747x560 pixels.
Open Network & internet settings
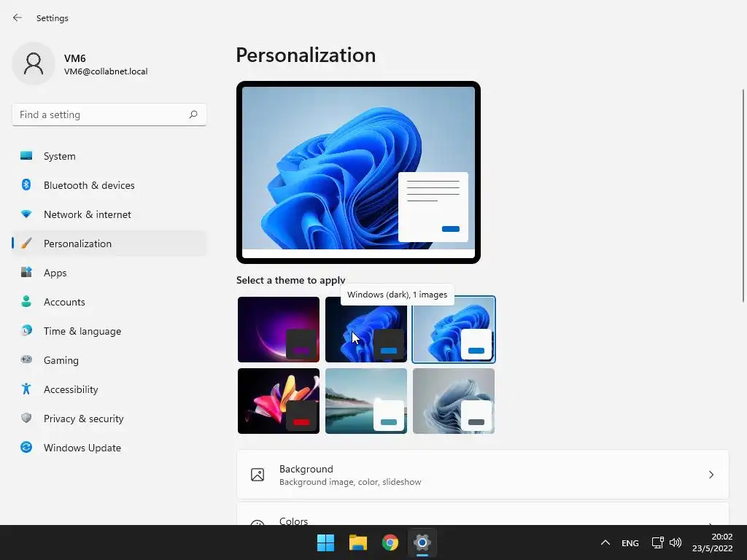pyautogui.click(x=109, y=214)
